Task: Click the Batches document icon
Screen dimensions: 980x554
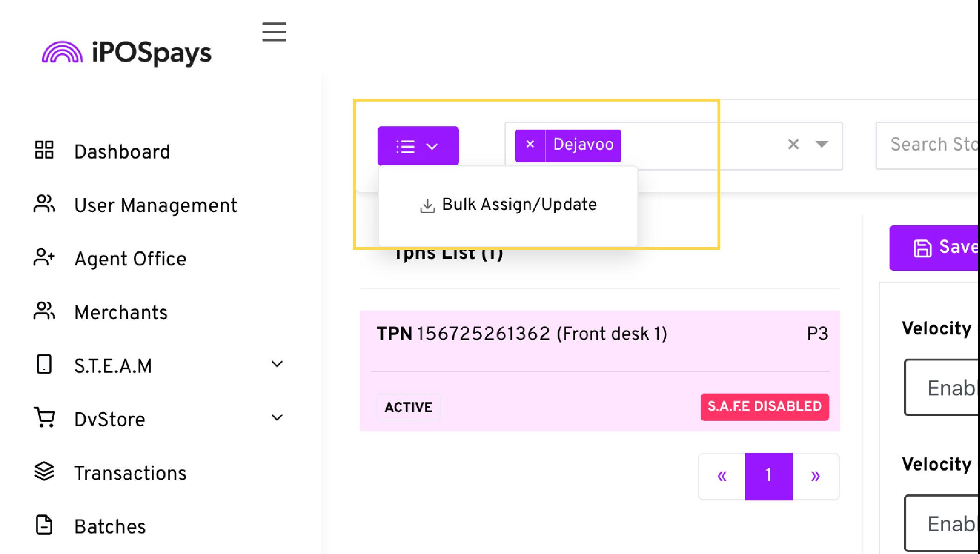Action: point(44,525)
